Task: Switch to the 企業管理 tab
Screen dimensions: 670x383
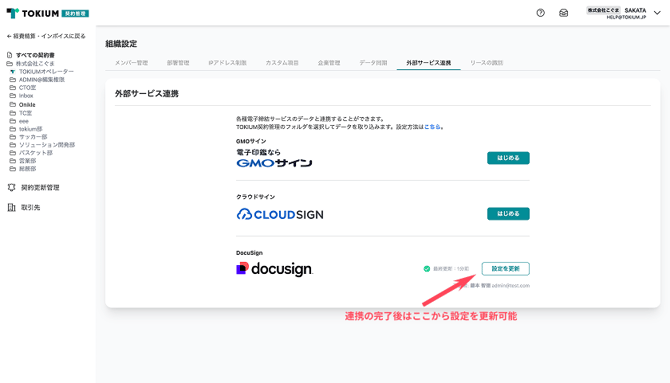Action: click(329, 63)
